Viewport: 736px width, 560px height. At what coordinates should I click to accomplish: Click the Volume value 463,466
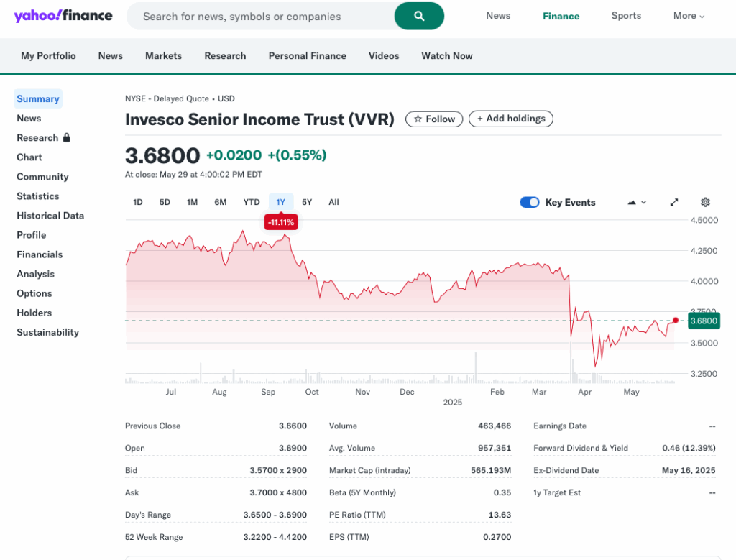(x=494, y=426)
